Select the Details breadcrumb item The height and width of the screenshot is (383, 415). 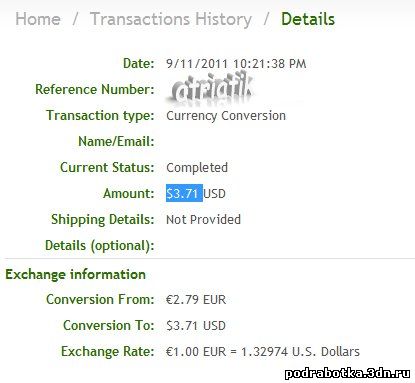point(308,19)
